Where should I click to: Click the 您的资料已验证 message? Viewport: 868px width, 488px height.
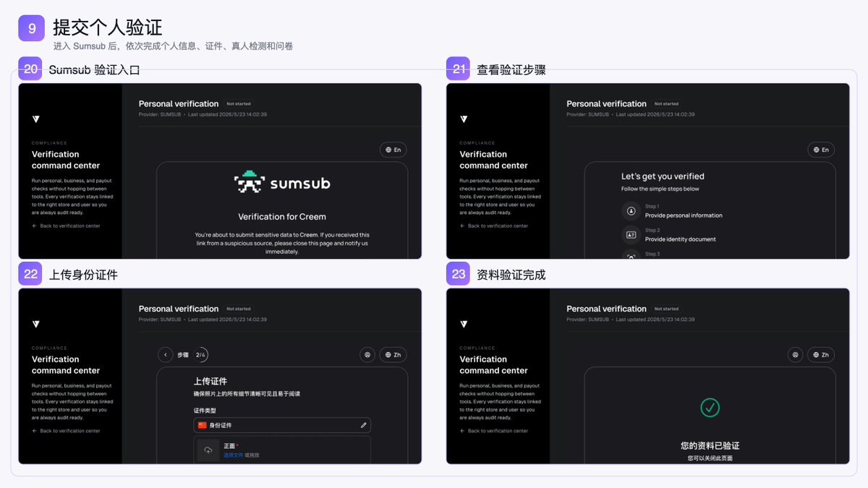pos(710,446)
